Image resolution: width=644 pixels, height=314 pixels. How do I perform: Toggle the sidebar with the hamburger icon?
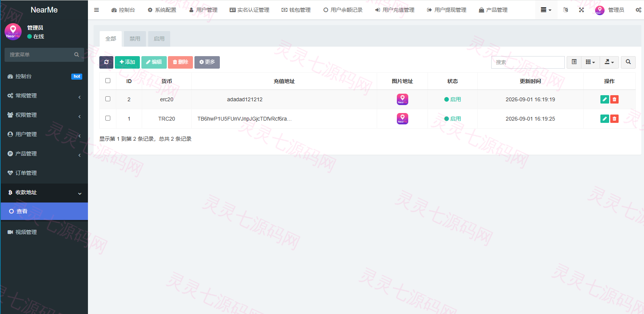[97, 10]
